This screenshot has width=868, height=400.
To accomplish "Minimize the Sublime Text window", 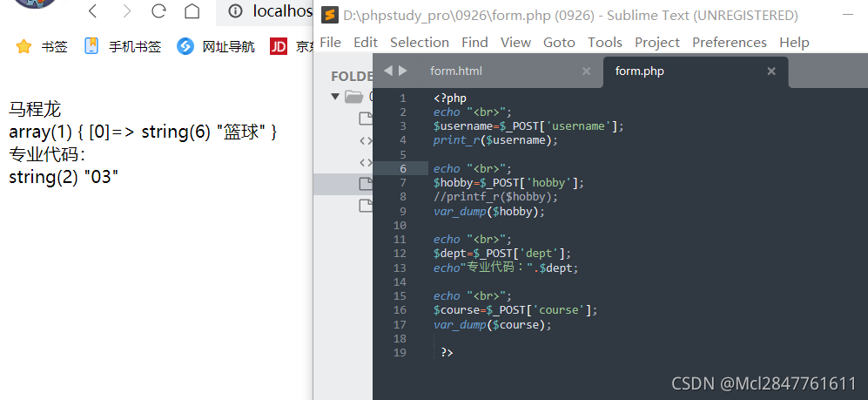I will coord(846,16).
